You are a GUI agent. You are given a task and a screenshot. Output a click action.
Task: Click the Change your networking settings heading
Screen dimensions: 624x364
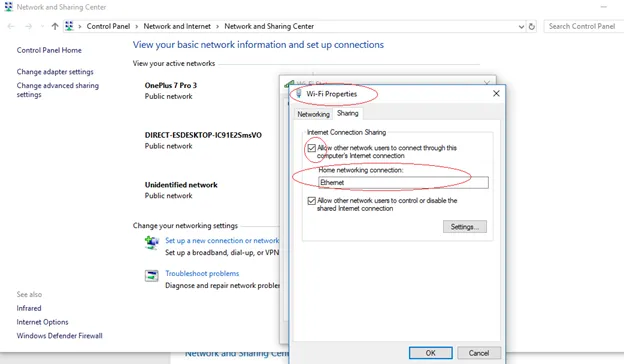(185, 226)
